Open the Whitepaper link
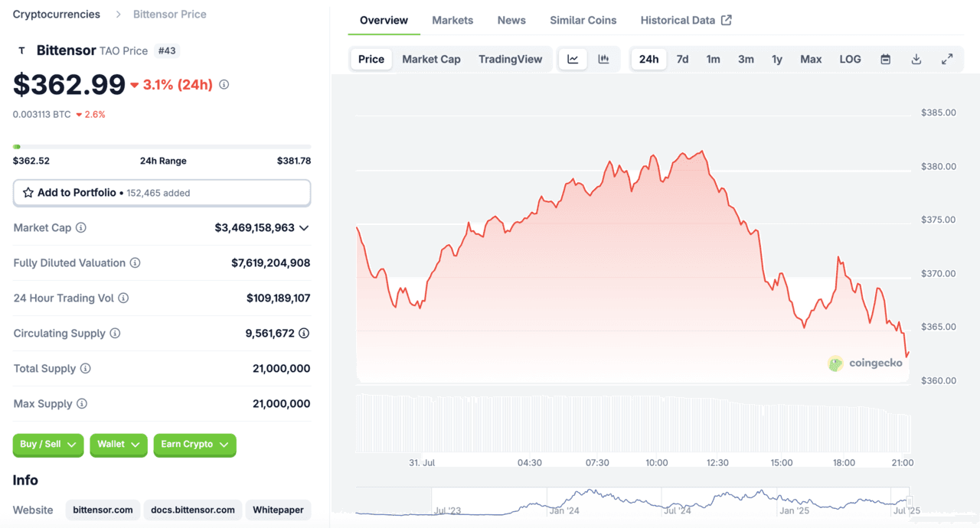This screenshot has height=528, width=980. [x=278, y=510]
